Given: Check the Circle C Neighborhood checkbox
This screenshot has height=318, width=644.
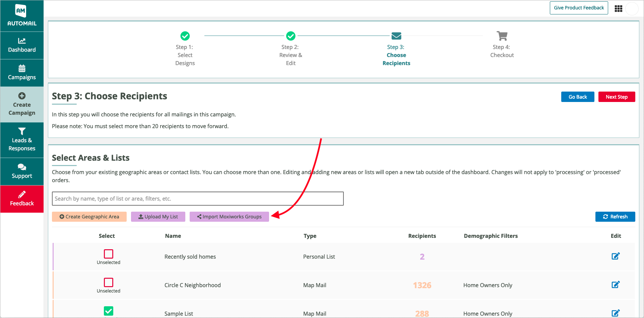Looking at the screenshot, I should click(x=109, y=282).
